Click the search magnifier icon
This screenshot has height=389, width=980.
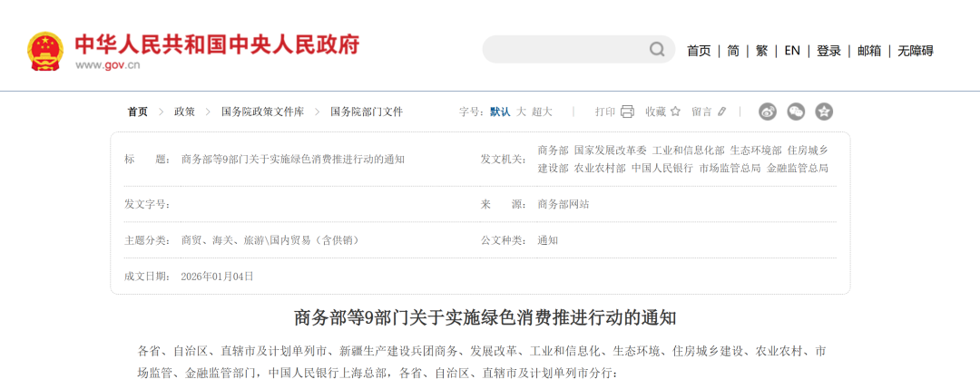click(657, 49)
